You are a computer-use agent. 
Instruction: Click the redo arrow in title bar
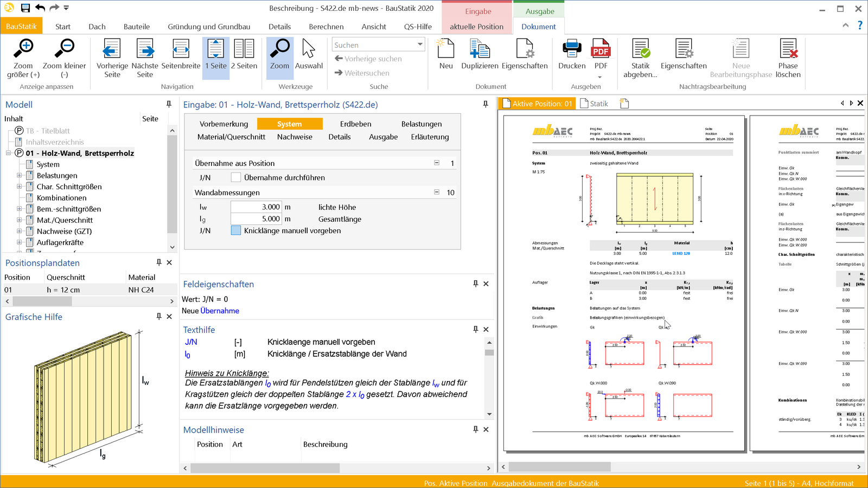(x=54, y=8)
